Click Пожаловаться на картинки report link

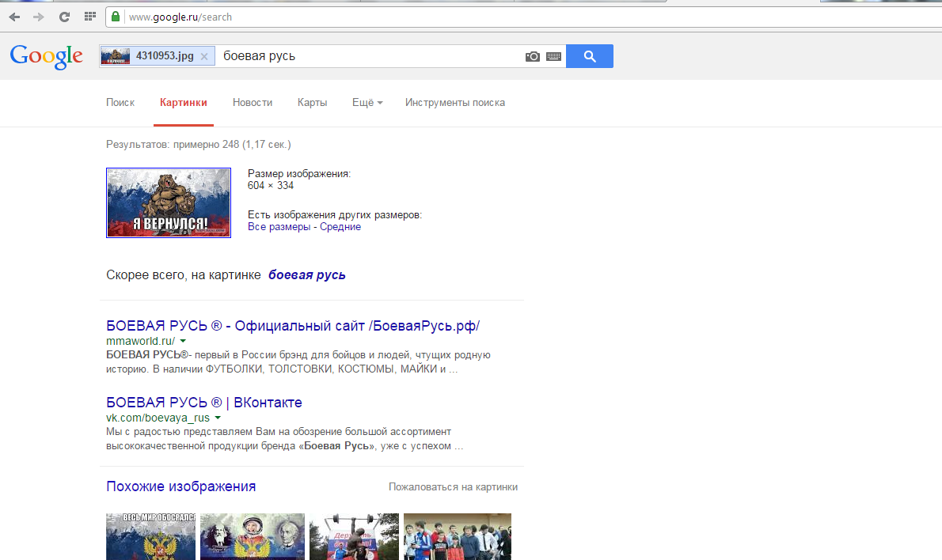(x=453, y=486)
